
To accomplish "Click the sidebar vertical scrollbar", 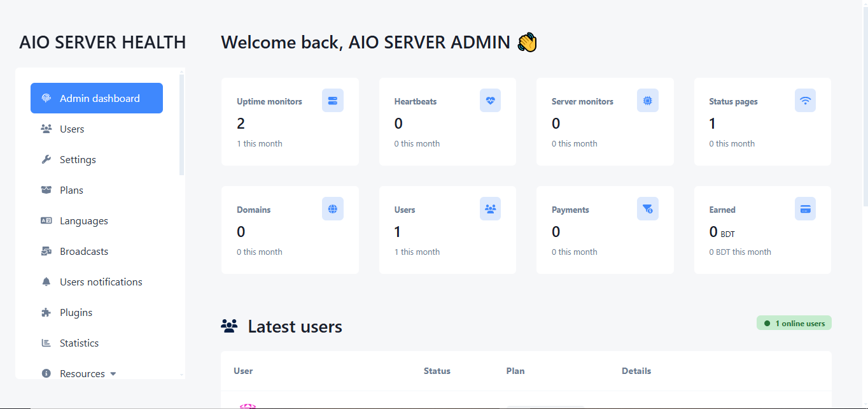I will (181, 124).
